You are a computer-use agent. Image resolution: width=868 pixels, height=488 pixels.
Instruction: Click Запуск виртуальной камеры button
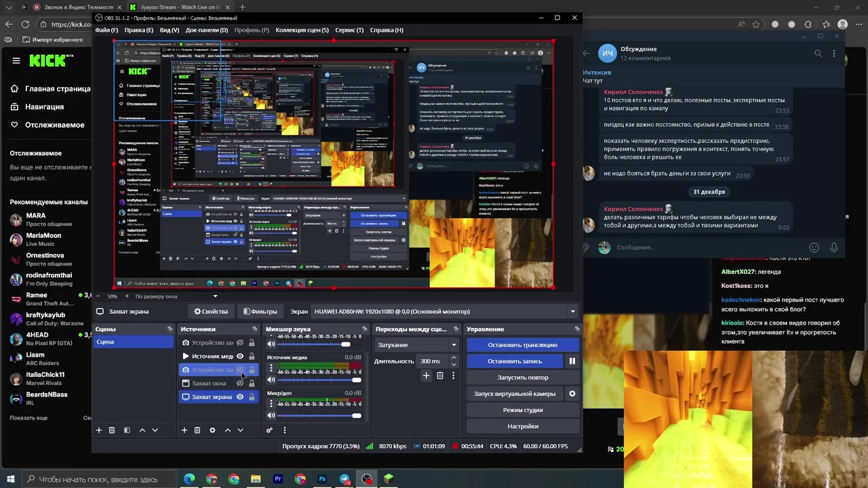click(515, 394)
